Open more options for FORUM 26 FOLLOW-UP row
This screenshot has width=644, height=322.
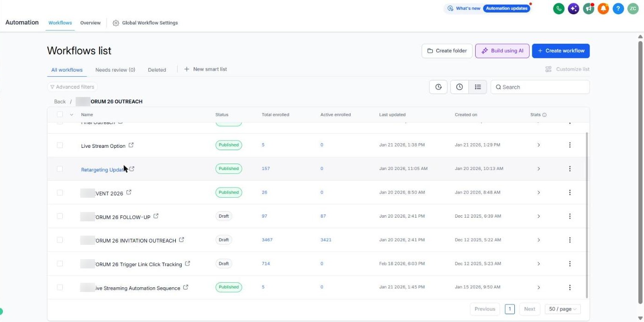570,216
